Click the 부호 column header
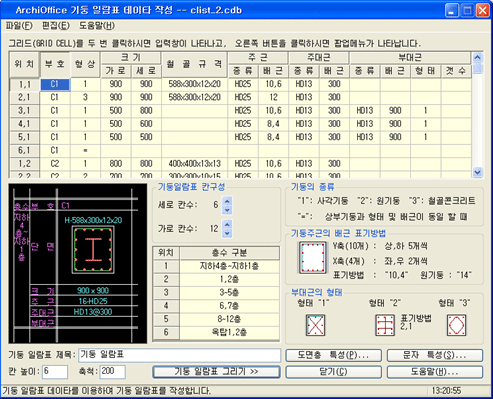 click(x=55, y=64)
